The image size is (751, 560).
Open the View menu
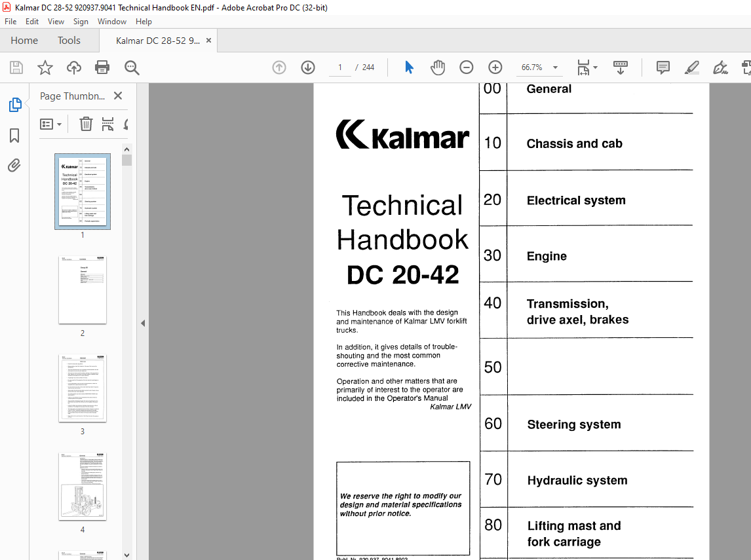[x=56, y=22]
